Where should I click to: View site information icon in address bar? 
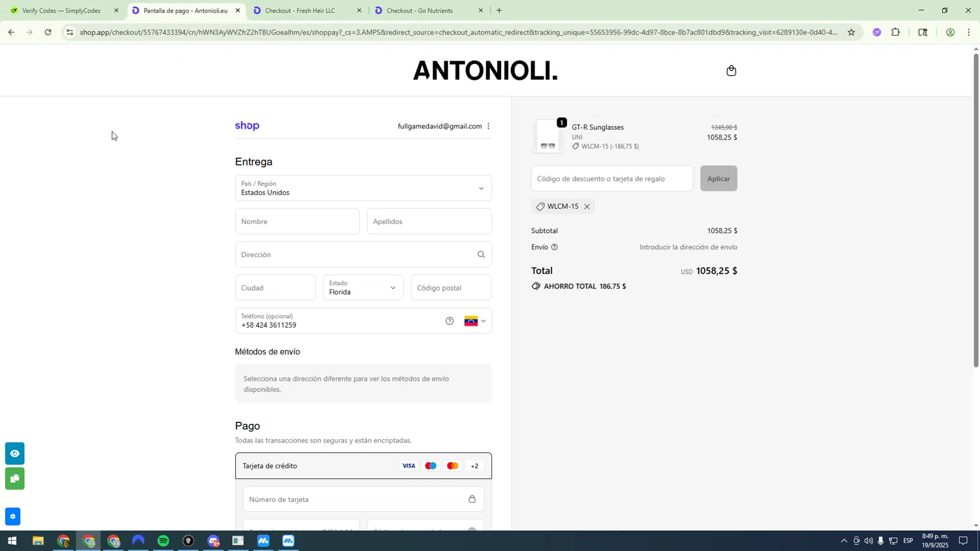pyautogui.click(x=70, y=32)
